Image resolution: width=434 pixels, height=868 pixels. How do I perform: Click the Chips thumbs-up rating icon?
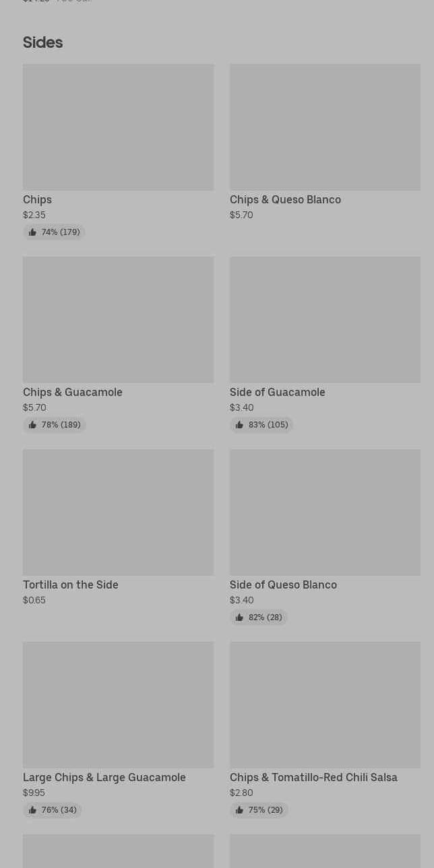pos(32,232)
